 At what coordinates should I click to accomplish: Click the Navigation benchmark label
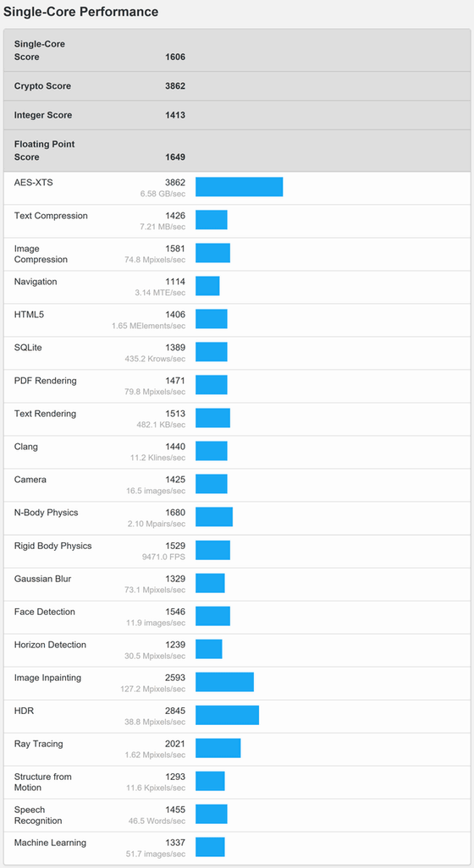tap(36, 282)
